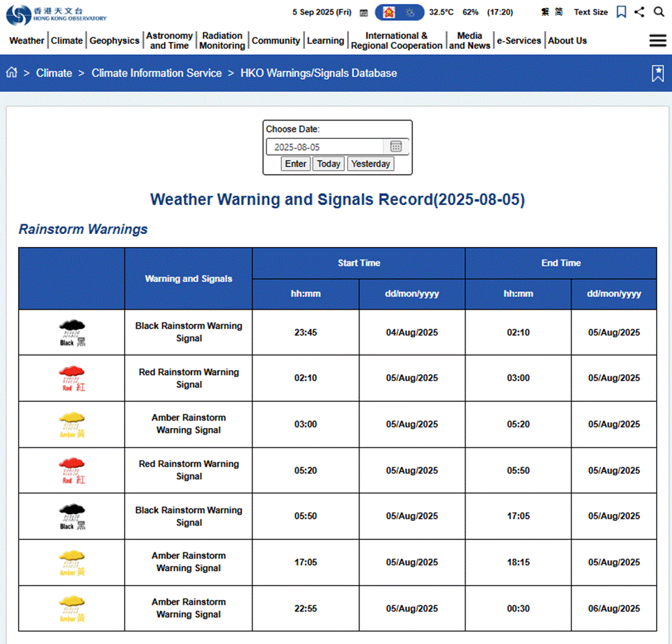Open the search magnifier icon
Viewport: 672px width, 644px height.
click(x=659, y=12)
